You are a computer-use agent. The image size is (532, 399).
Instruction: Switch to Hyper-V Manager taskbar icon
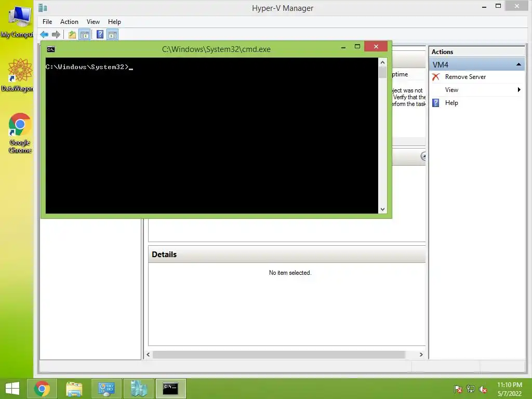138,389
